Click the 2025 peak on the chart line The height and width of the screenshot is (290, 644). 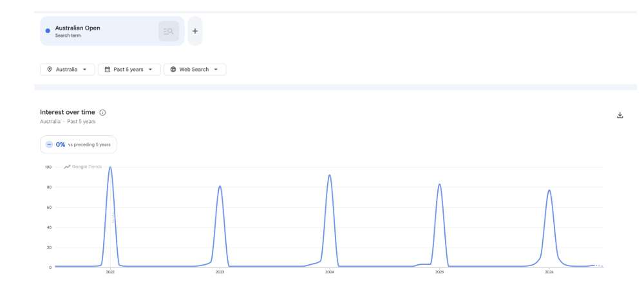(439, 184)
